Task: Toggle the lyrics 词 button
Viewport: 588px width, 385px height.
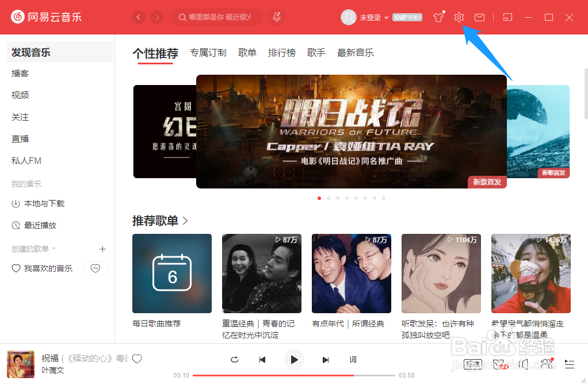Action: 353,360
